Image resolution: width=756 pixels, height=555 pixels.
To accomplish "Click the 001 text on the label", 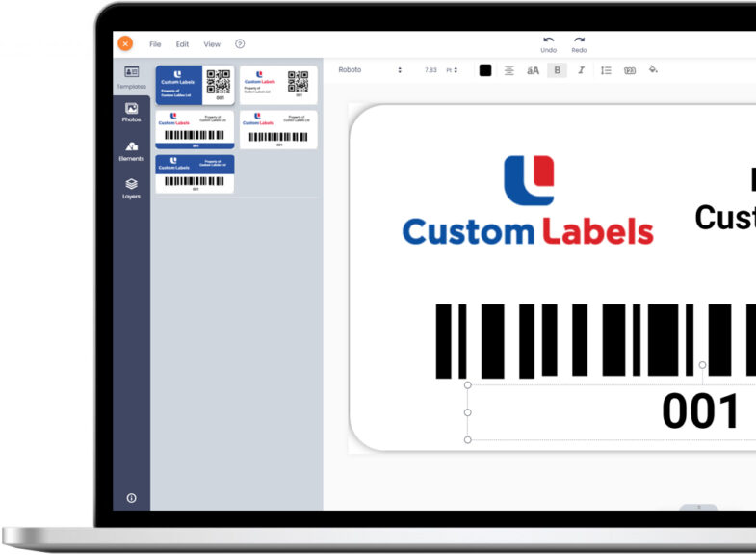I will tap(700, 411).
